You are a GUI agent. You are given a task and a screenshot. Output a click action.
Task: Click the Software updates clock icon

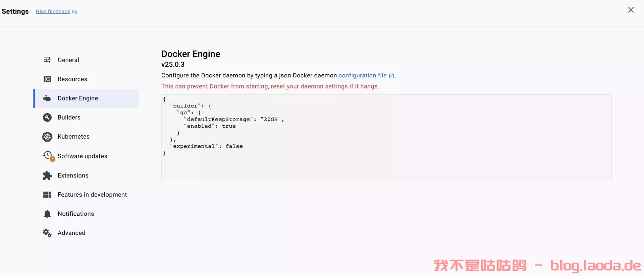click(48, 155)
